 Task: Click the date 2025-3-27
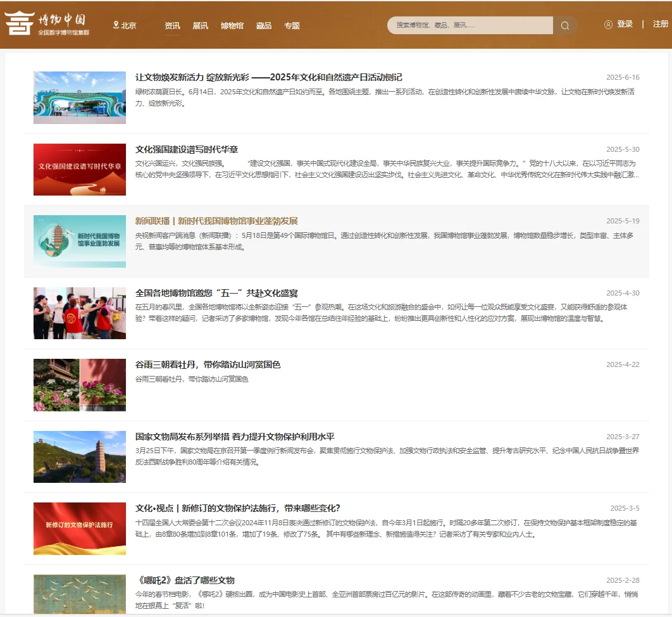623,437
